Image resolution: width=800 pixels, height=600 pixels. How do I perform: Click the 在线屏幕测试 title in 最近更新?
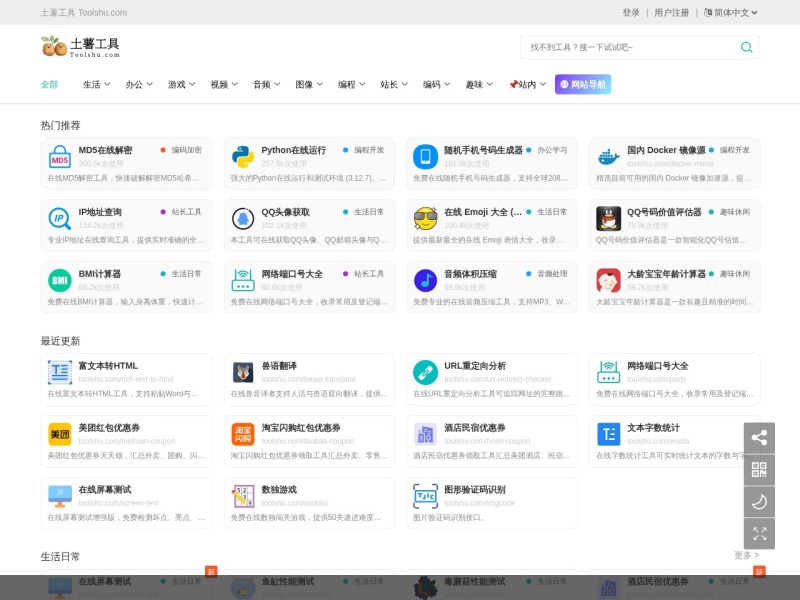coord(105,490)
